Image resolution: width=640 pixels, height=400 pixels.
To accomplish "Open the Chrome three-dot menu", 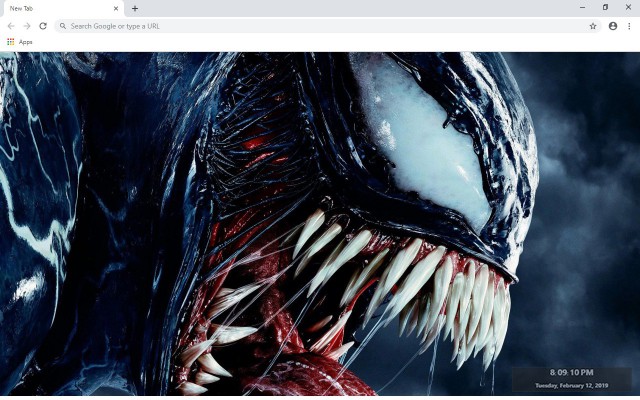I will [x=629, y=26].
